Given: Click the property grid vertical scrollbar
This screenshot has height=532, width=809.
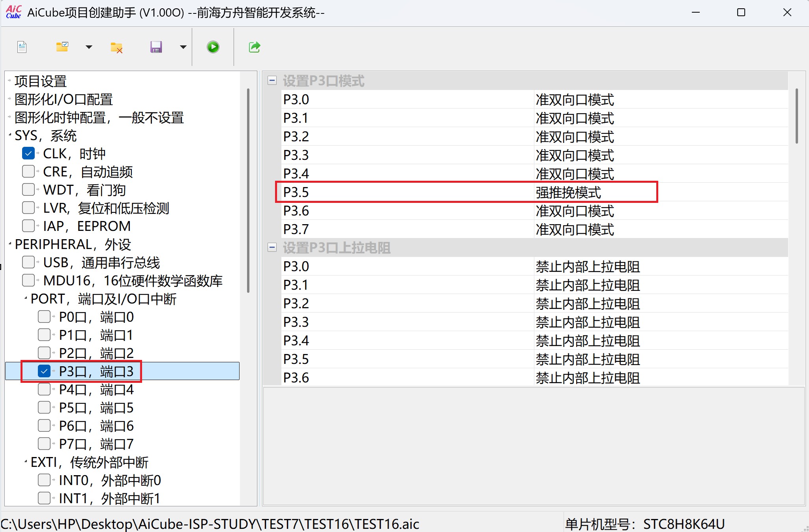Looking at the screenshot, I should pyautogui.click(x=797, y=116).
